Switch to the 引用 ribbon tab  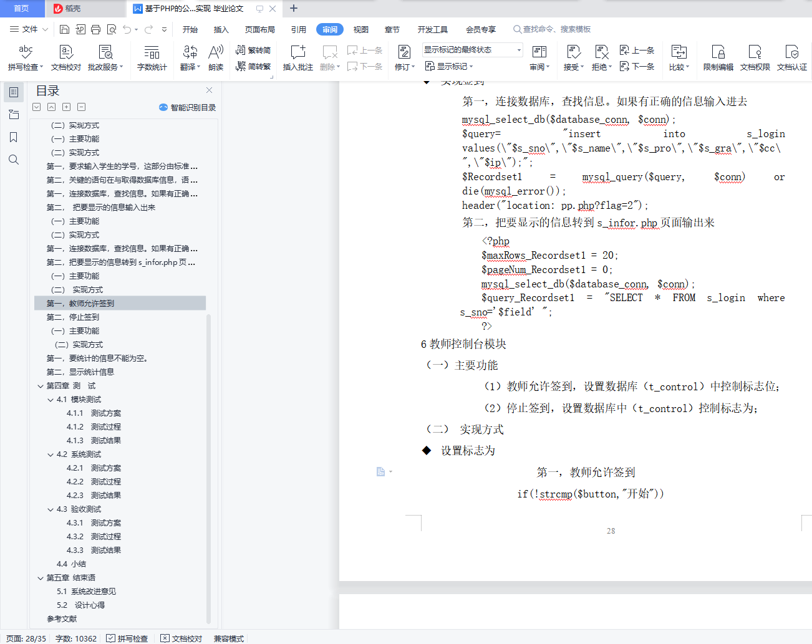point(299,29)
